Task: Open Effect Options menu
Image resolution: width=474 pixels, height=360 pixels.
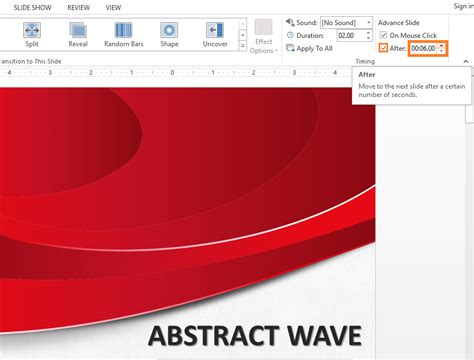Action: coord(263,37)
